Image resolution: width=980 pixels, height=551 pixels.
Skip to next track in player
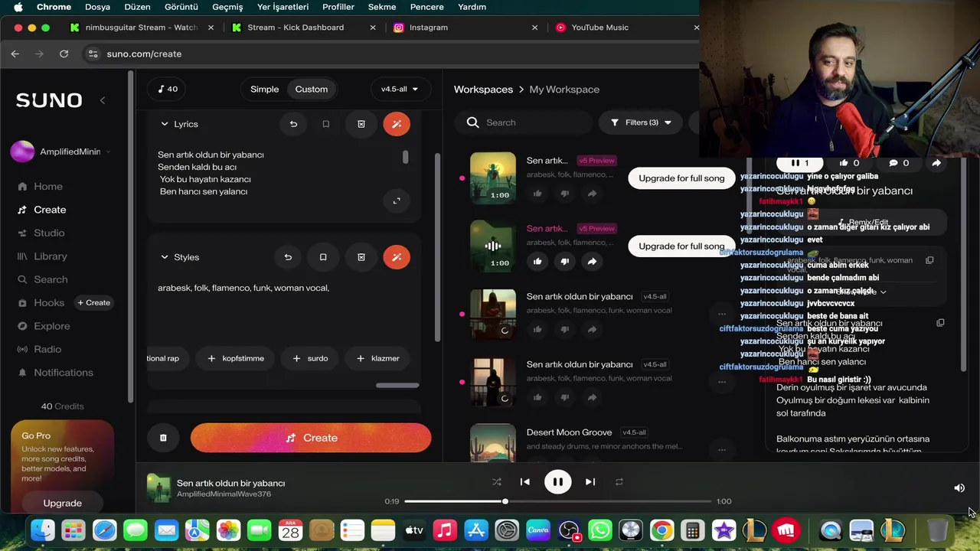pyautogui.click(x=590, y=482)
